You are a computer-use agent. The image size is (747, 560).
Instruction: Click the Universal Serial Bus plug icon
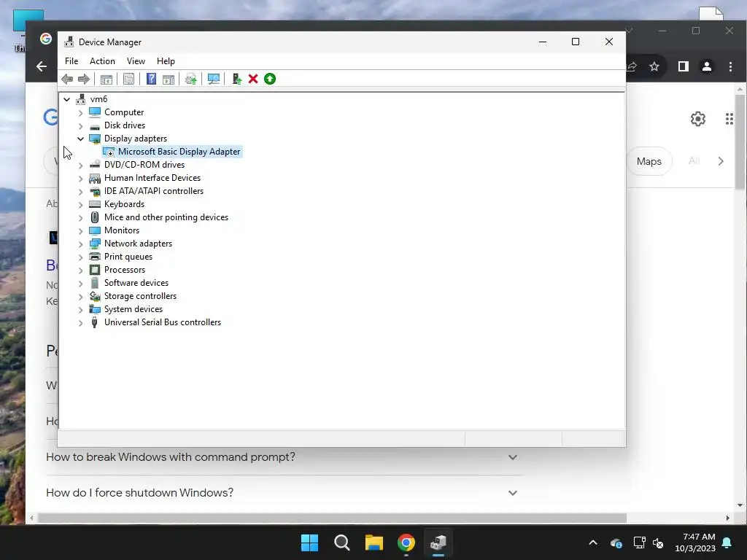(94, 322)
